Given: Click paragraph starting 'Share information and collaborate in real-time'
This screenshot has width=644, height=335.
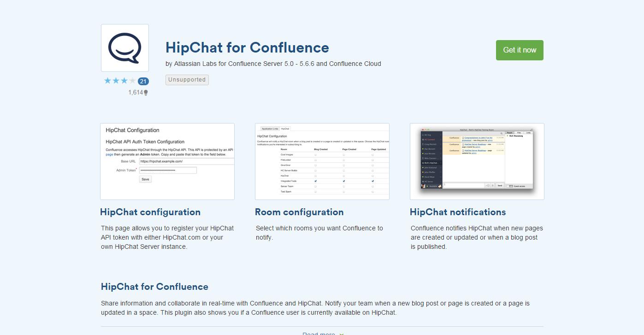Looking at the screenshot, I should (315, 308).
